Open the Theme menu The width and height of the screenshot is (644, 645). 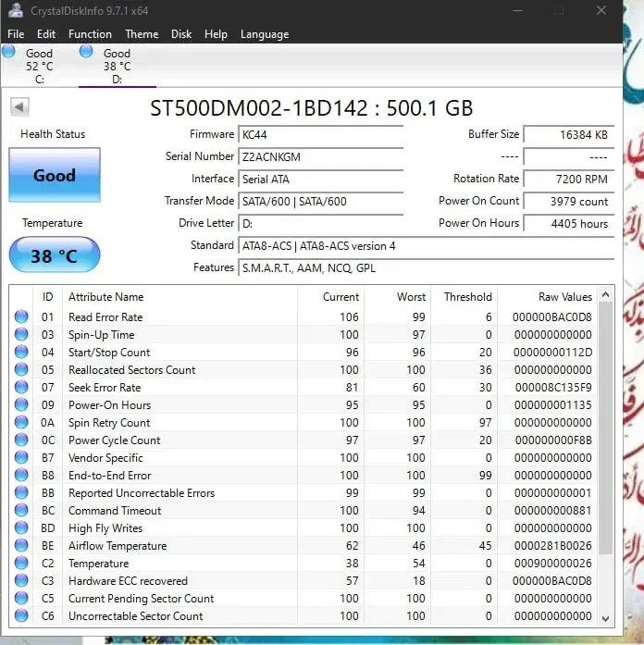tap(142, 34)
